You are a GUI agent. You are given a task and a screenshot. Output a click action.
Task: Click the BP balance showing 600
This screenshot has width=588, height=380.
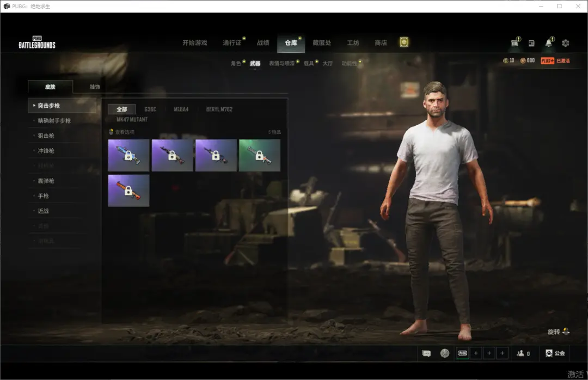528,60
